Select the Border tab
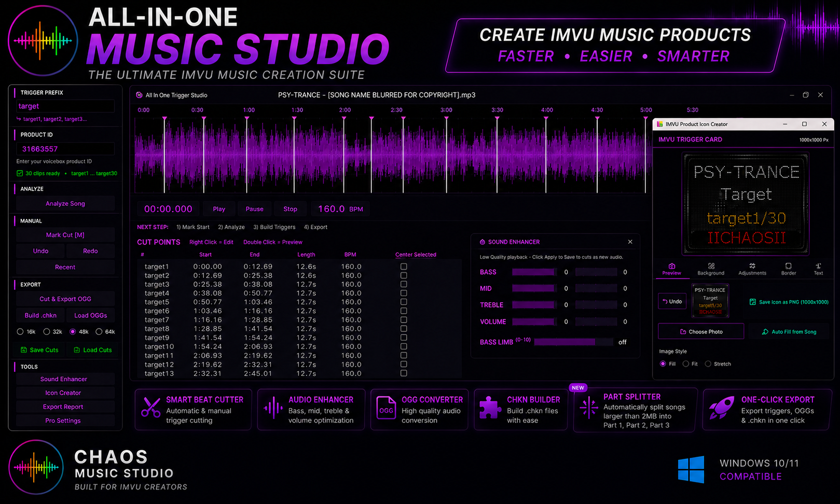The image size is (840, 504). [x=789, y=269]
